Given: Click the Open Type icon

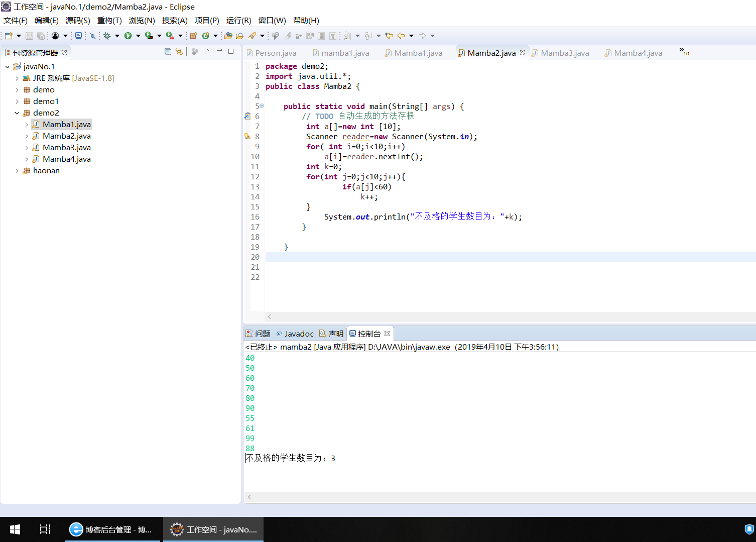Looking at the screenshot, I should (228, 36).
